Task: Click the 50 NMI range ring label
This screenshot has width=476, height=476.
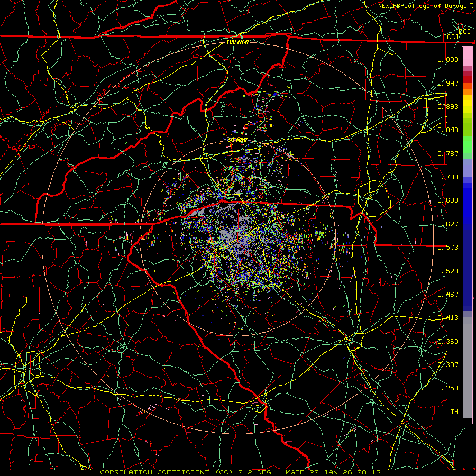Action: tap(237, 140)
